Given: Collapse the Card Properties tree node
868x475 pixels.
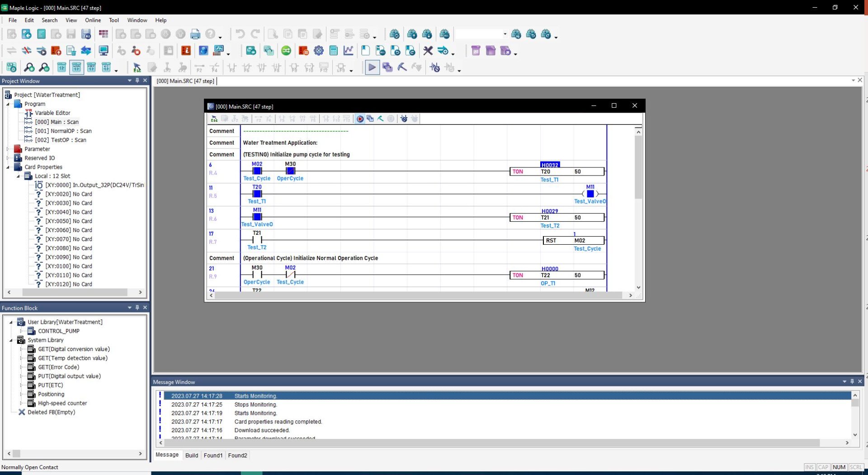Looking at the screenshot, I should 8,167.
